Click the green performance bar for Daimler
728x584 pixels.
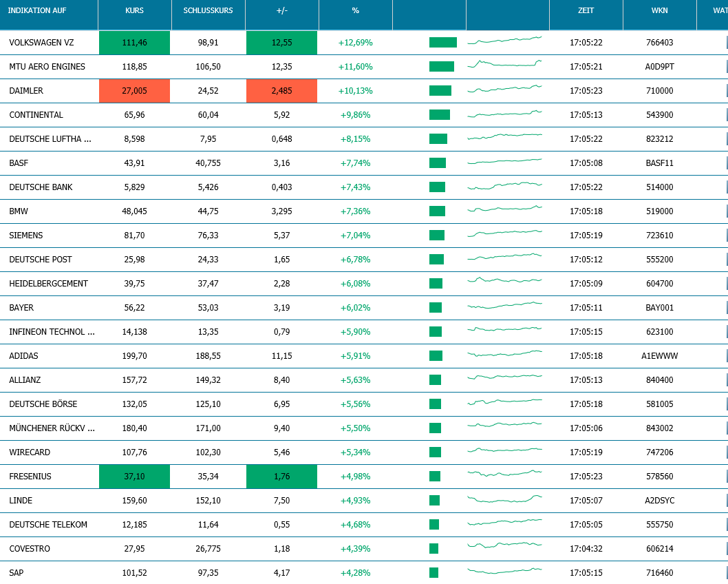tap(440, 91)
